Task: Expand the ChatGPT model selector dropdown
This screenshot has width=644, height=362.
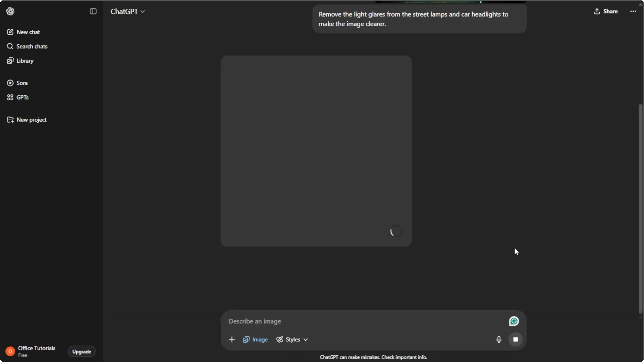Action: (x=128, y=12)
